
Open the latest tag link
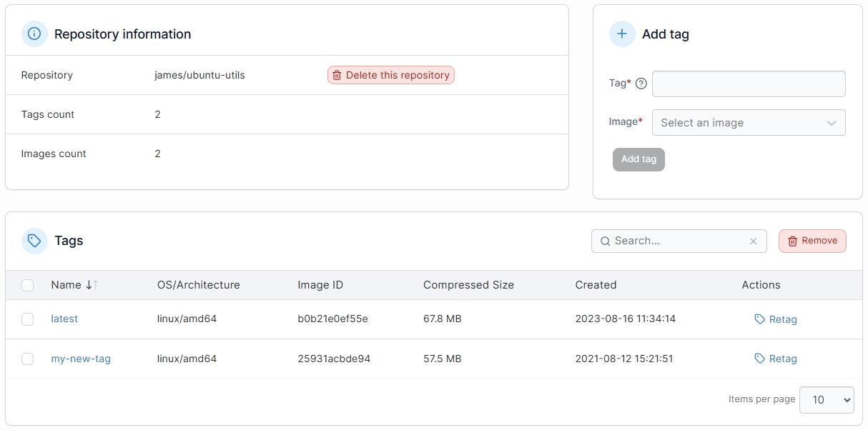pyautogui.click(x=64, y=319)
